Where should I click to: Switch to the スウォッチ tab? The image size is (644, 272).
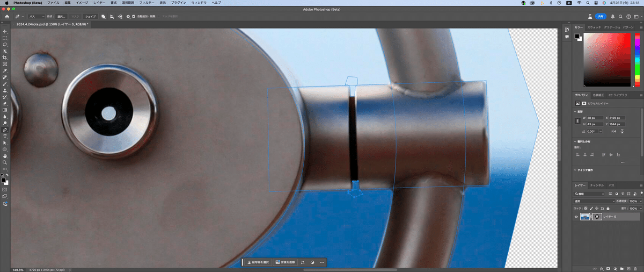pyautogui.click(x=594, y=27)
